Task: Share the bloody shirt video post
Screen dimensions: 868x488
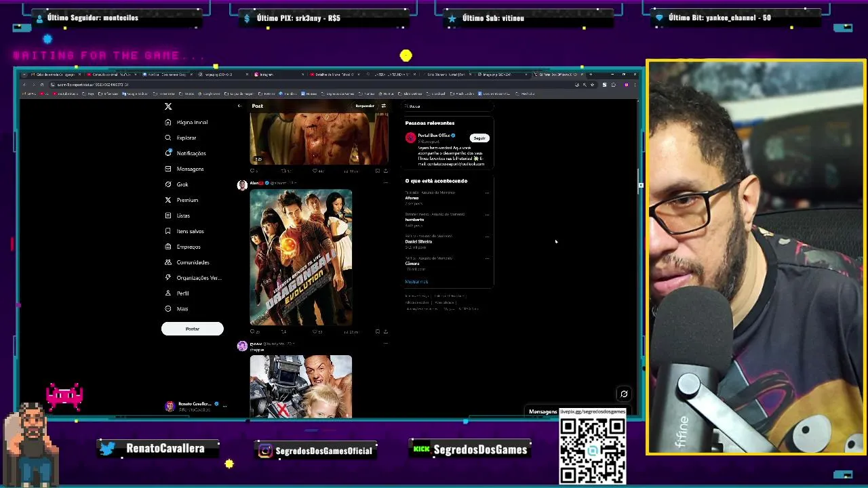Action: (385, 171)
